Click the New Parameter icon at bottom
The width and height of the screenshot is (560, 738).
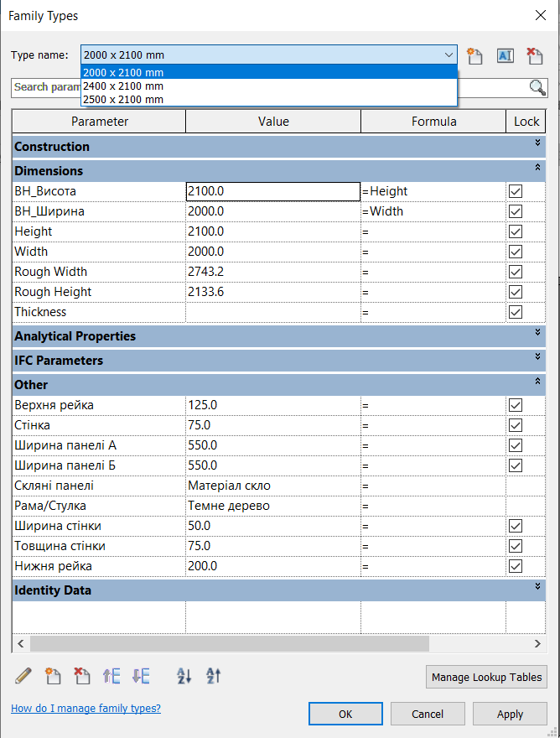(x=53, y=676)
